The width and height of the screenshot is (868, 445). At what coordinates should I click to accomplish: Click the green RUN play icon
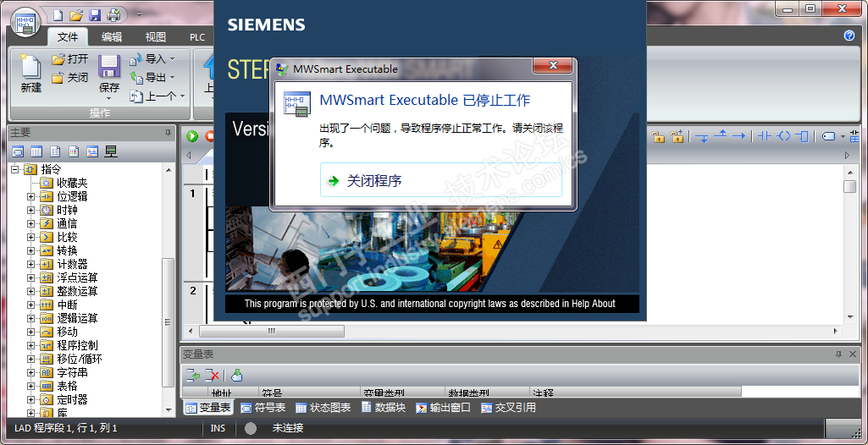(x=192, y=136)
